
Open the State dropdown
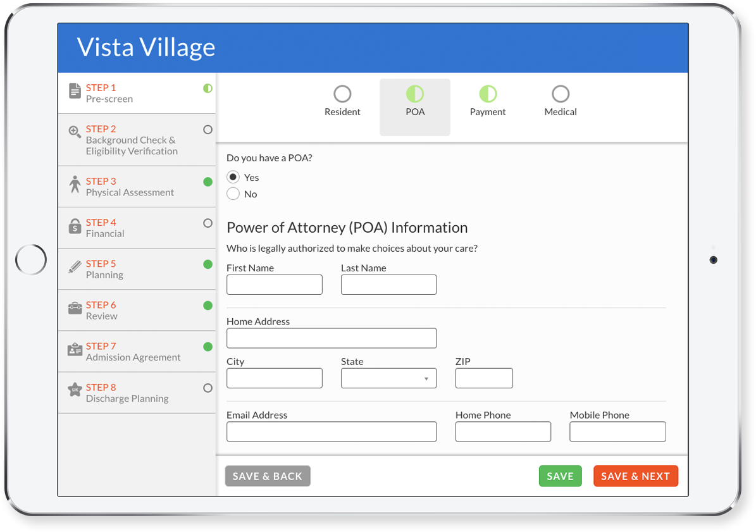(388, 378)
